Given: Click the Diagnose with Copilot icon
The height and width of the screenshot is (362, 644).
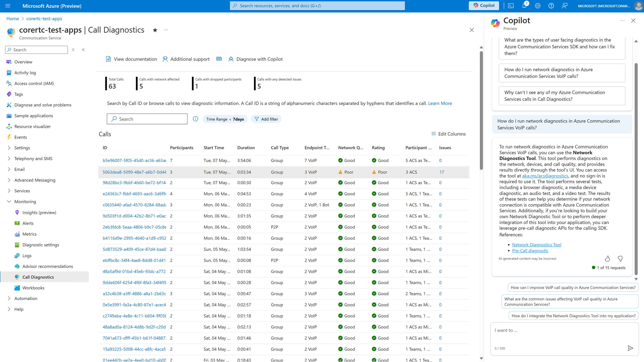Looking at the screenshot, I should pyautogui.click(x=231, y=59).
